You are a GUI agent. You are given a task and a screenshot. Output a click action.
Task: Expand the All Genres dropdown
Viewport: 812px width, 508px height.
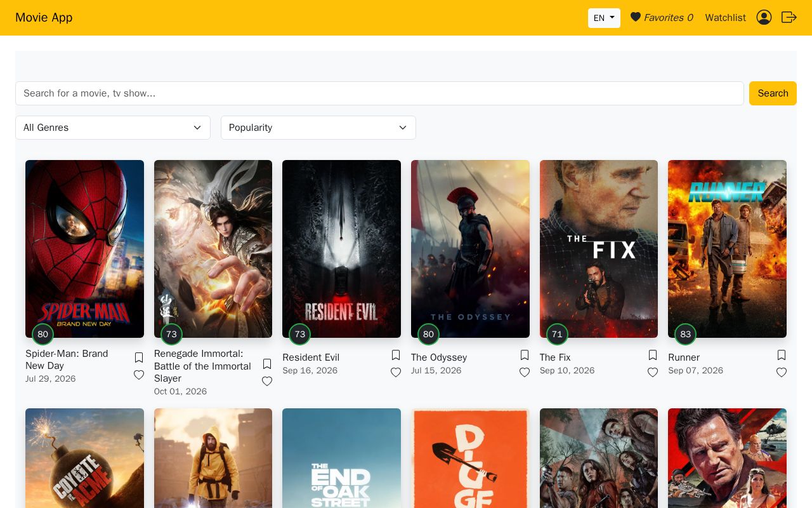tap(113, 128)
